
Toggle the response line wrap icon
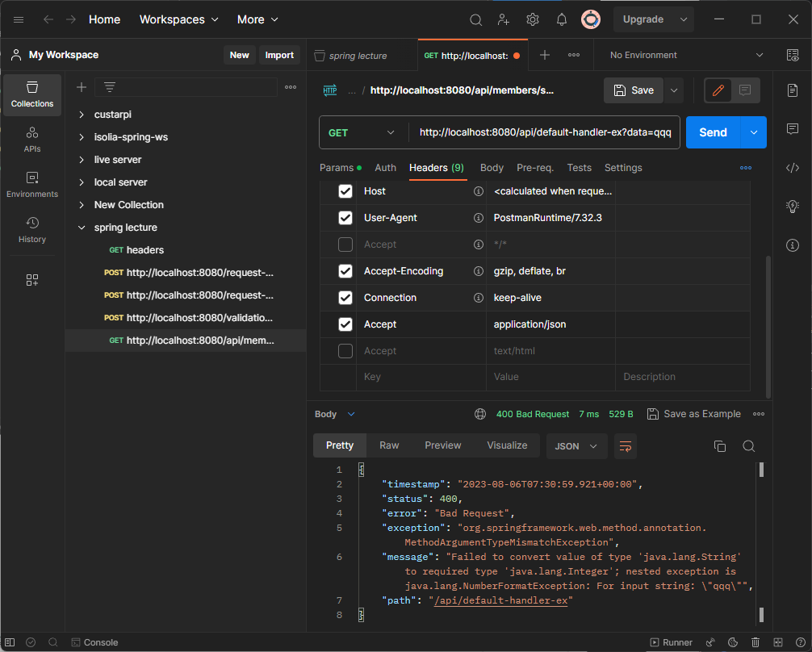point(625,446)
